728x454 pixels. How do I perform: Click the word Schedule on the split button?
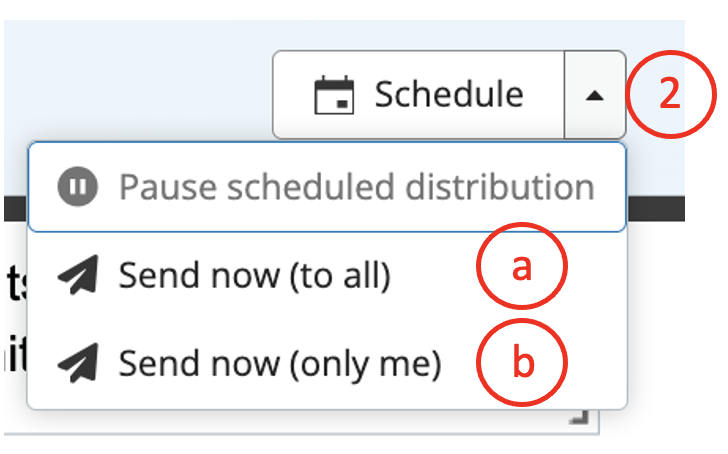click(448, 95)
